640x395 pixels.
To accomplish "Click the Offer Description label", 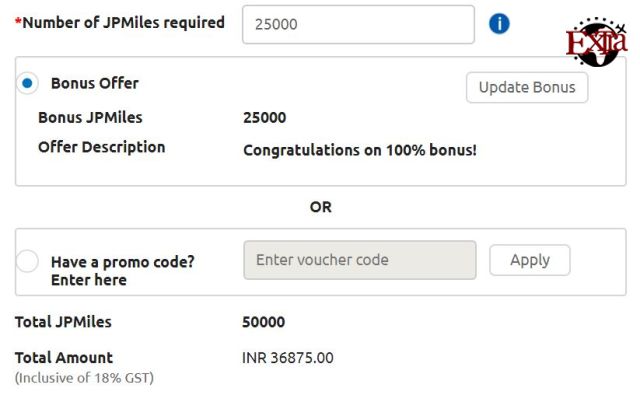I will pyautogui.click(x=102, y=147).
